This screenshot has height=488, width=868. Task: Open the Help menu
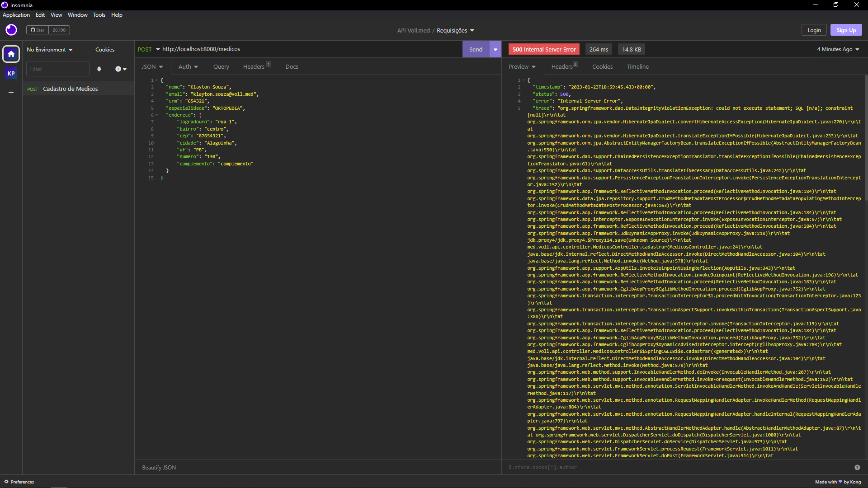tap(117, 15)
